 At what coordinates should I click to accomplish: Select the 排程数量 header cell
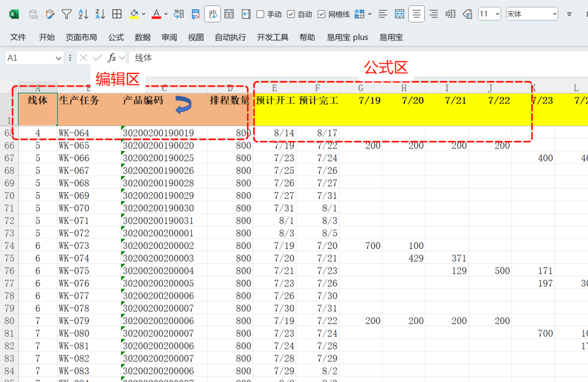(230, 110)
